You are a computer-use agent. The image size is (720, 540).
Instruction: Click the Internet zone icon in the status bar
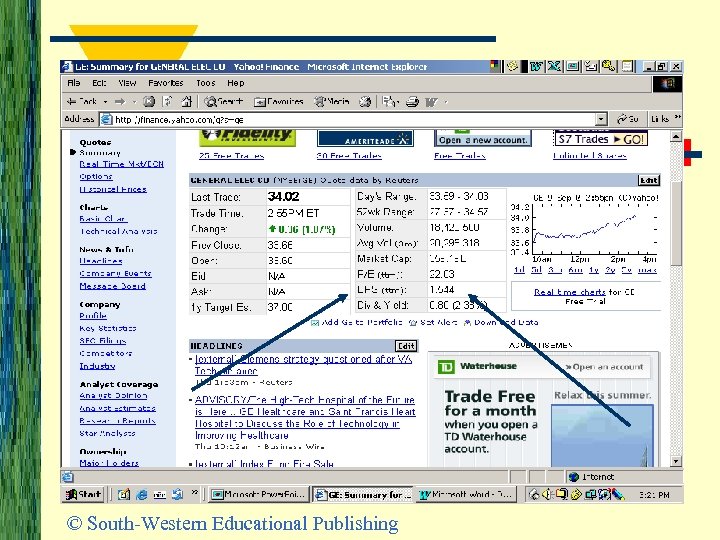click(x=574, y=477)
